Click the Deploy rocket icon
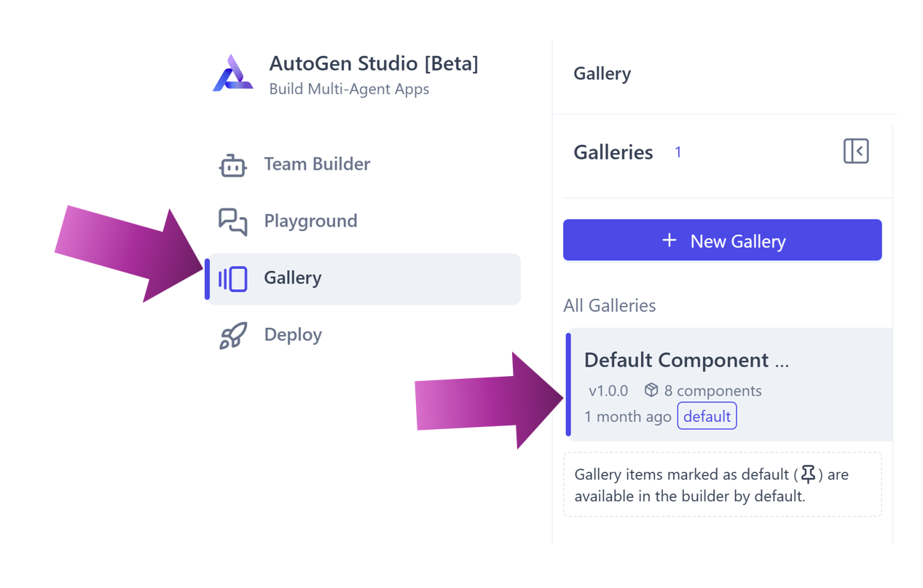923x588 pixels. pos(232,334)
